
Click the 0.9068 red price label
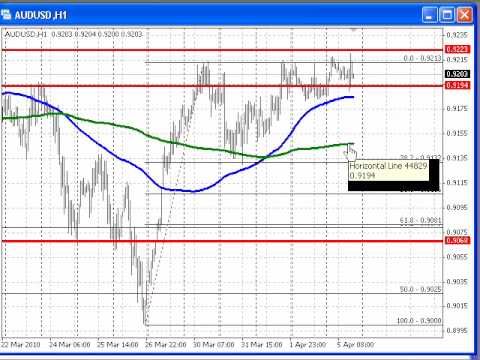[x=458, y=240]
